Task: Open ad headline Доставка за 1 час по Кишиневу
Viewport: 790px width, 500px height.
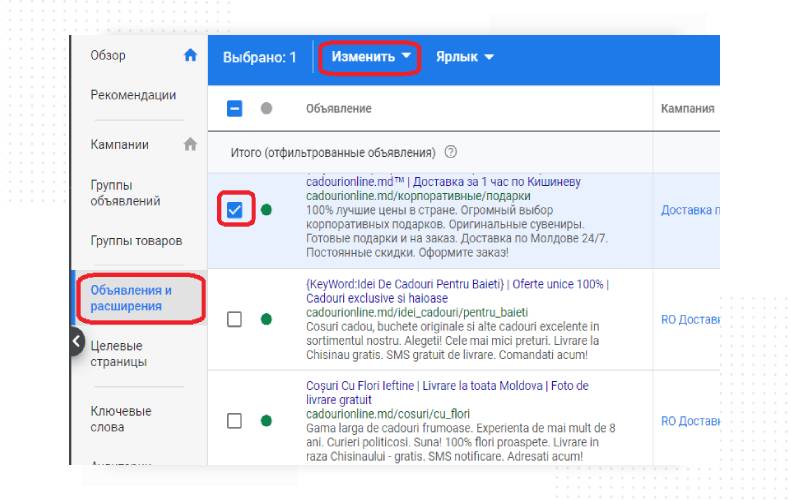Action: [x=443, y=181]
